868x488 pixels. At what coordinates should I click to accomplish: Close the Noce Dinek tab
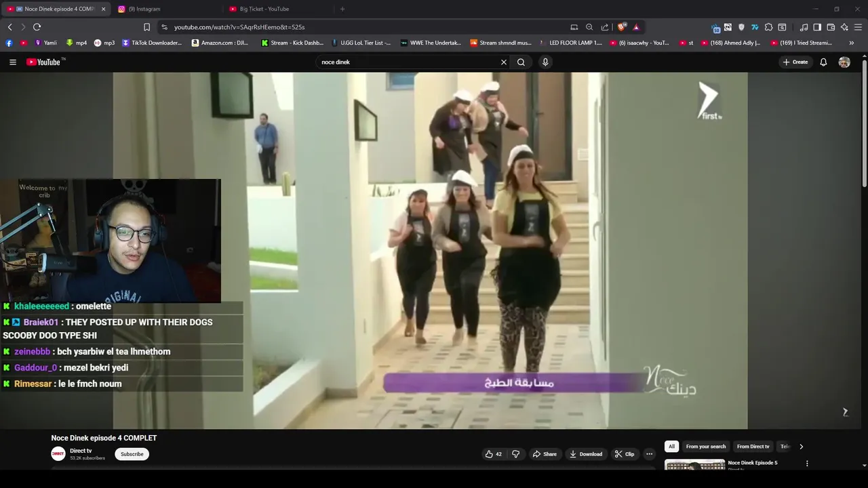(x=103, y=9)
